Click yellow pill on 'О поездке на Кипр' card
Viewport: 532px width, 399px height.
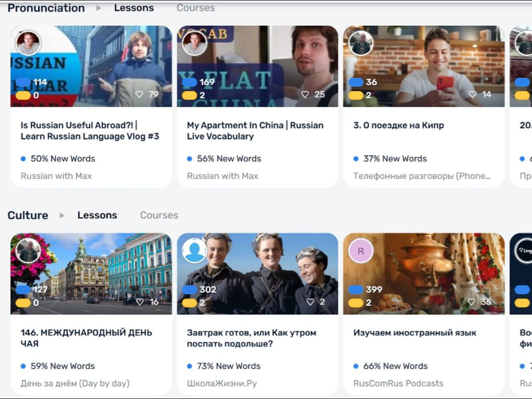point(356,95)
